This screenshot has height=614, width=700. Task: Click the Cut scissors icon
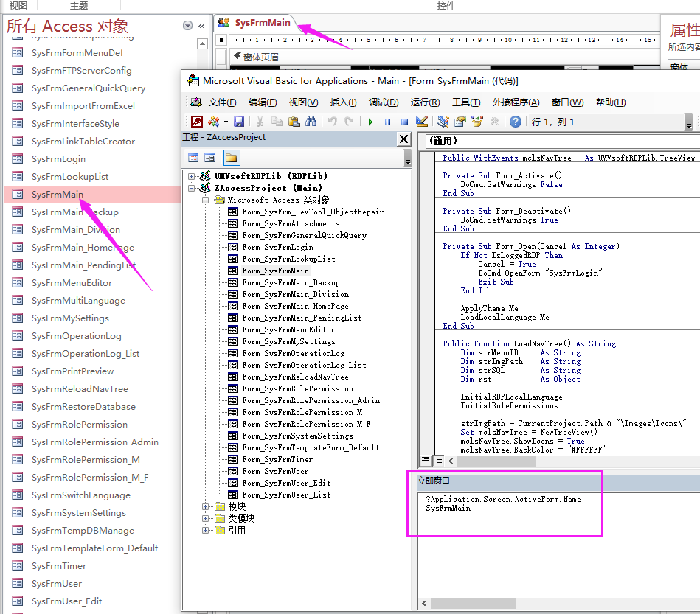[260, 122]
